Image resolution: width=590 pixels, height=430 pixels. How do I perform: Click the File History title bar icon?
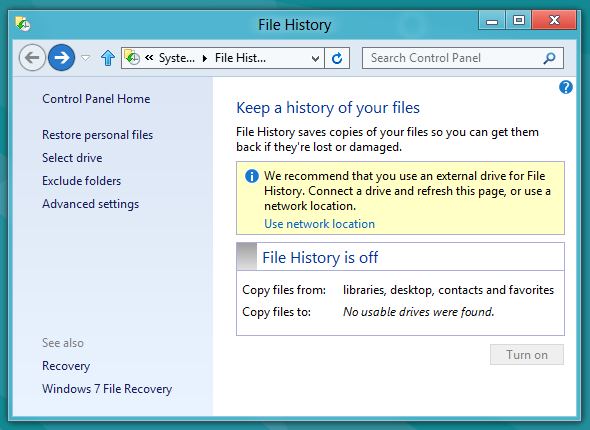tap(23, 24)
